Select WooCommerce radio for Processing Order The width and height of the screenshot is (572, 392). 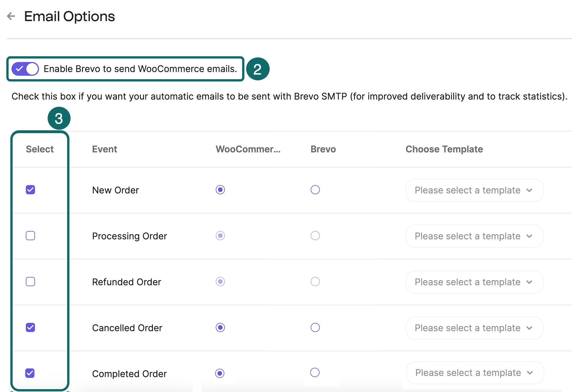coord(220,236)
